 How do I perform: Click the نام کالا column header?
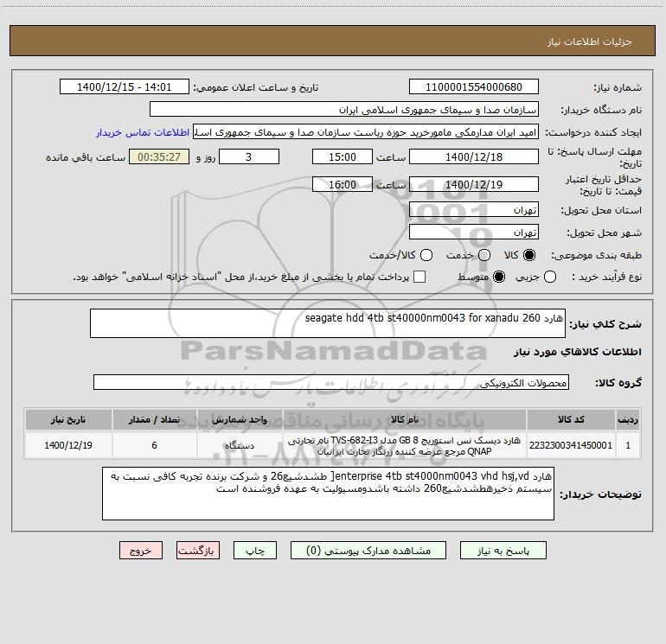click(x=405, y=419)
